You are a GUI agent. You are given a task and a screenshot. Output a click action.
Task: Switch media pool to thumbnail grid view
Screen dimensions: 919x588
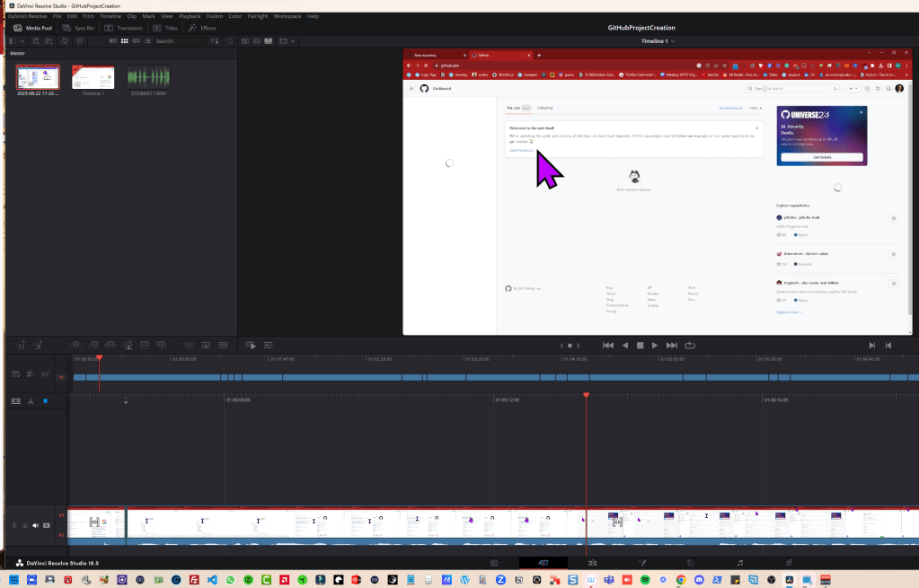[x=124, y=41]
